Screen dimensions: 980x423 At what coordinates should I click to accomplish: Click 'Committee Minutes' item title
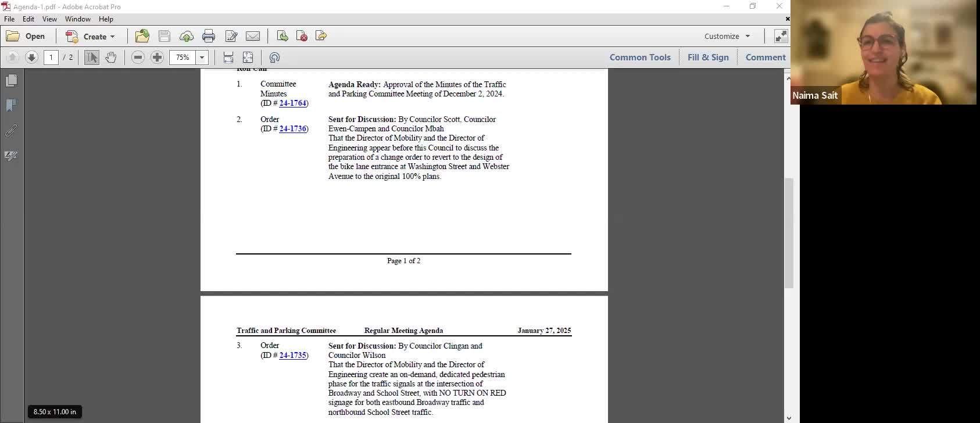[x=278, y=89]
